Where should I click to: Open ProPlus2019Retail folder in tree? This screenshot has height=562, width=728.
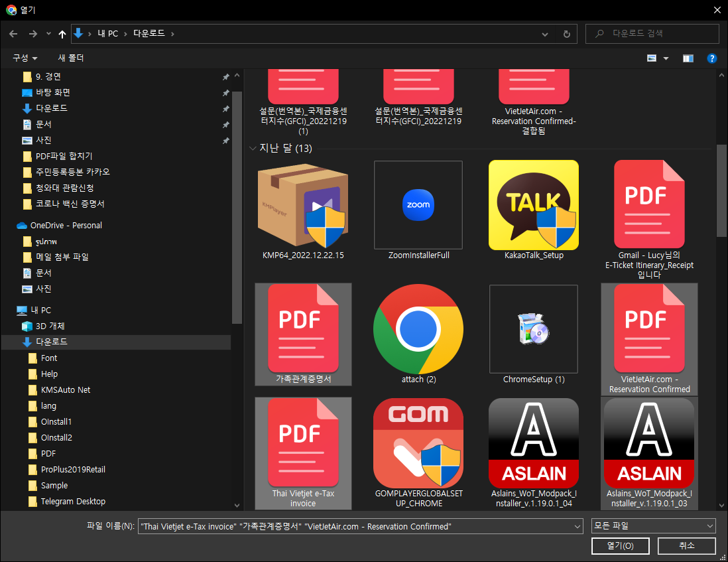point(73,469)
